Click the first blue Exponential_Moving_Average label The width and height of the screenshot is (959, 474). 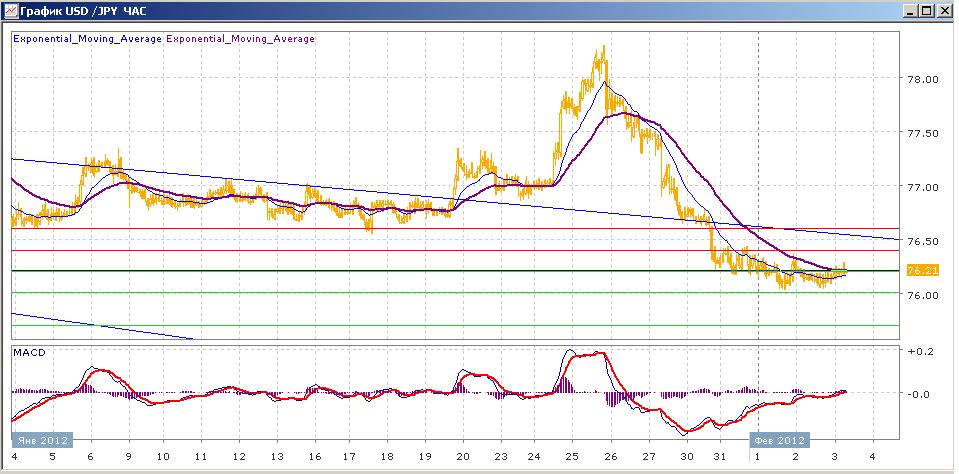pos(87,39)
